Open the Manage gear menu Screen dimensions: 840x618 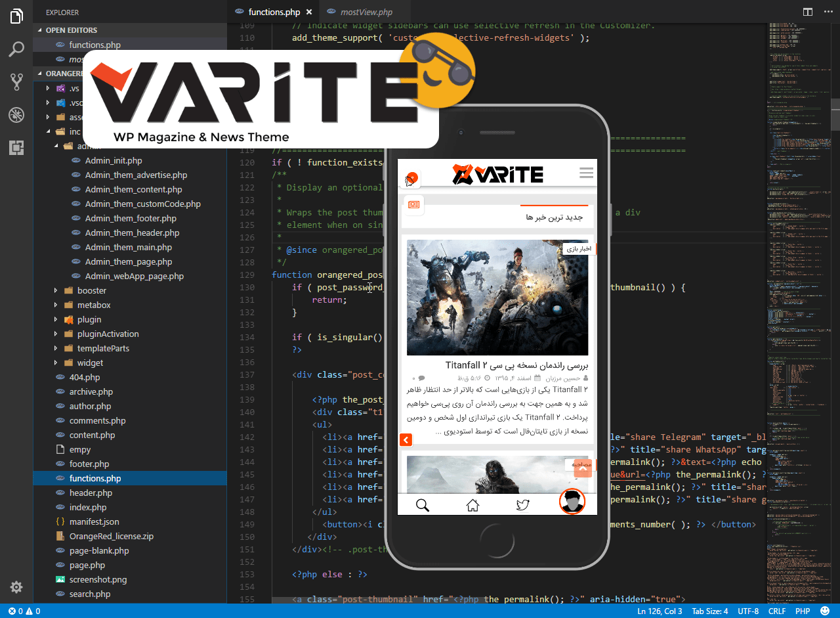coord(16,587)
